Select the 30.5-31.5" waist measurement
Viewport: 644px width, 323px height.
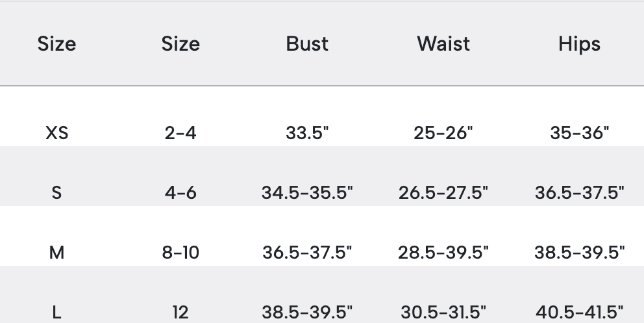443,312
